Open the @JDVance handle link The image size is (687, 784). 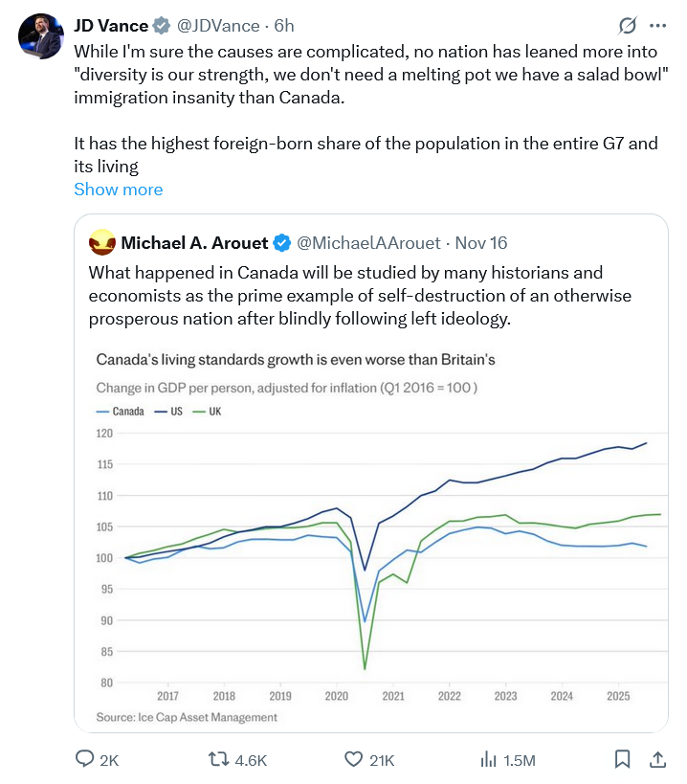point(218,26)
